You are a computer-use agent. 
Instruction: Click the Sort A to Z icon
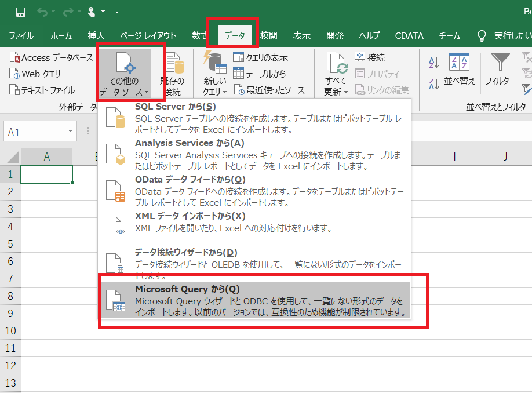click(x=434, y=63)
